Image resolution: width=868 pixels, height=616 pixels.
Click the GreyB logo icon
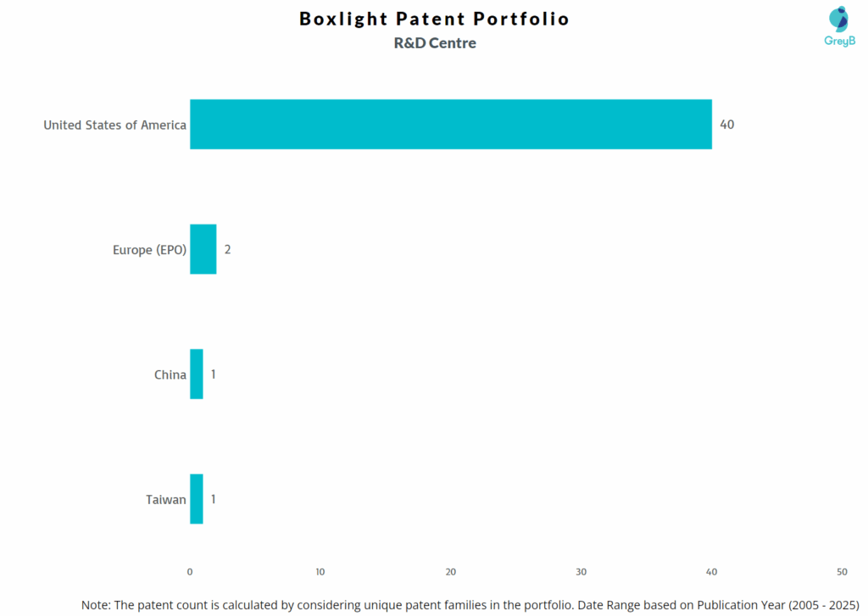[x=838, y=19]
